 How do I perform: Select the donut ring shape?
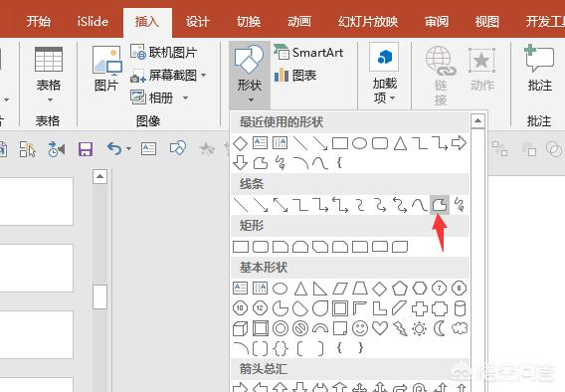pos(281,328)
